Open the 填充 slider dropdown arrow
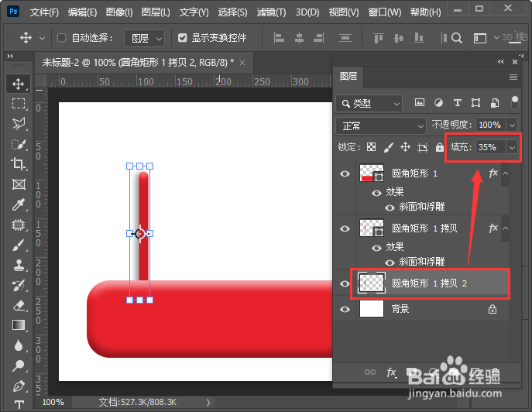The height and width of the screenshot is (412, 532). tap(512, 147)
